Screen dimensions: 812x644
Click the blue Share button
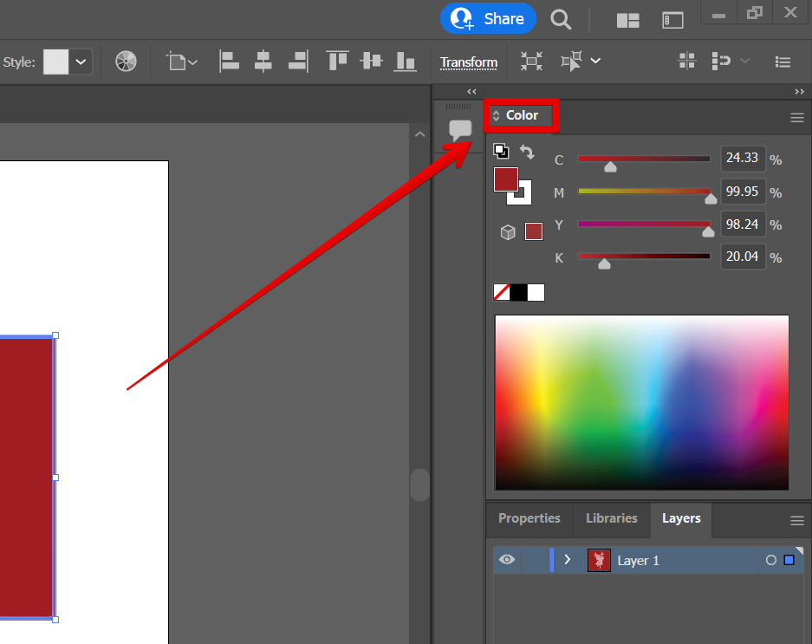(x=488, y=18)
